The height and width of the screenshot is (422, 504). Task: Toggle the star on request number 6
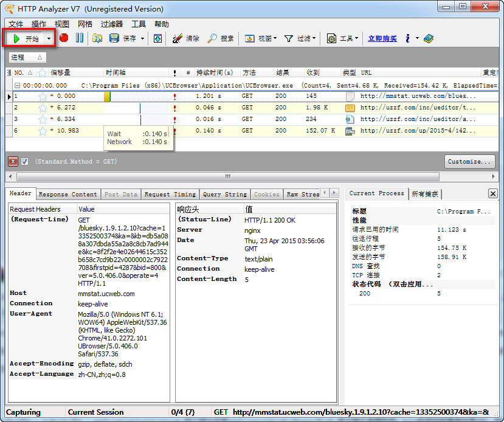[x=43, y=131]
